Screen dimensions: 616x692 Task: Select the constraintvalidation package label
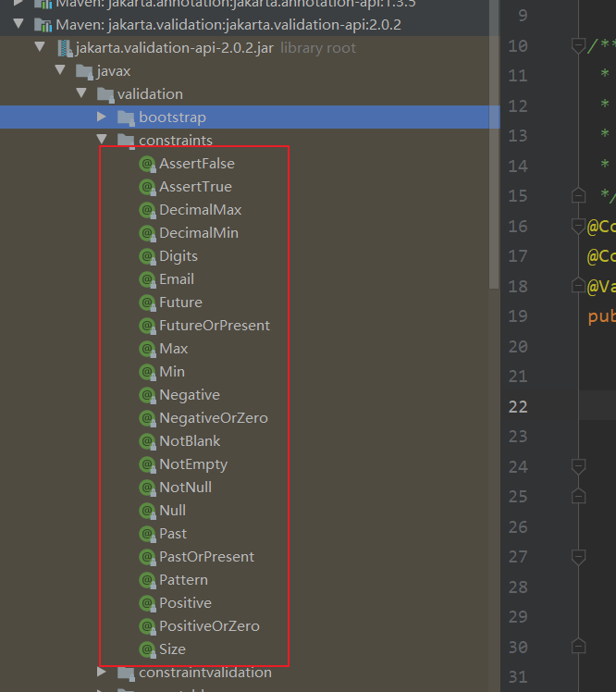pos(205,673)
